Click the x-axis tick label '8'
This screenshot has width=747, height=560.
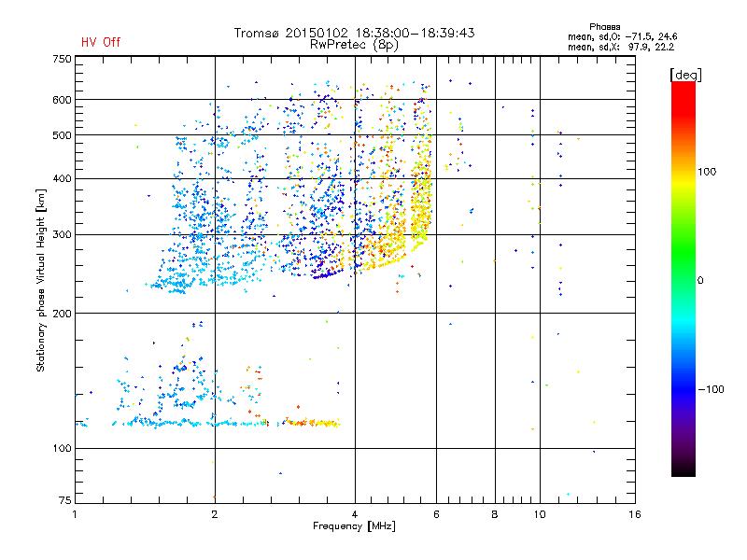[x=495, y=514]
